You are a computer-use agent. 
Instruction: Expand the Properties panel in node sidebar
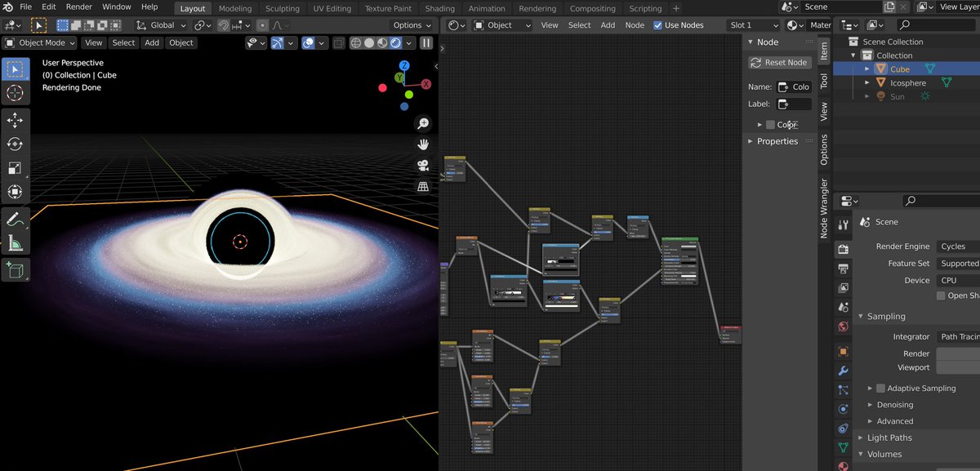tap(751, 141)
